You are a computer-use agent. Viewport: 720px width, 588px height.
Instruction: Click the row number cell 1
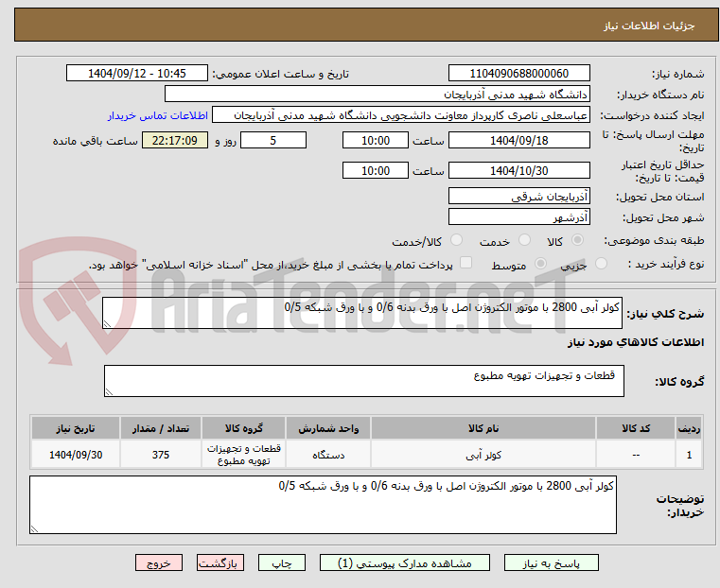pos(689,455)
